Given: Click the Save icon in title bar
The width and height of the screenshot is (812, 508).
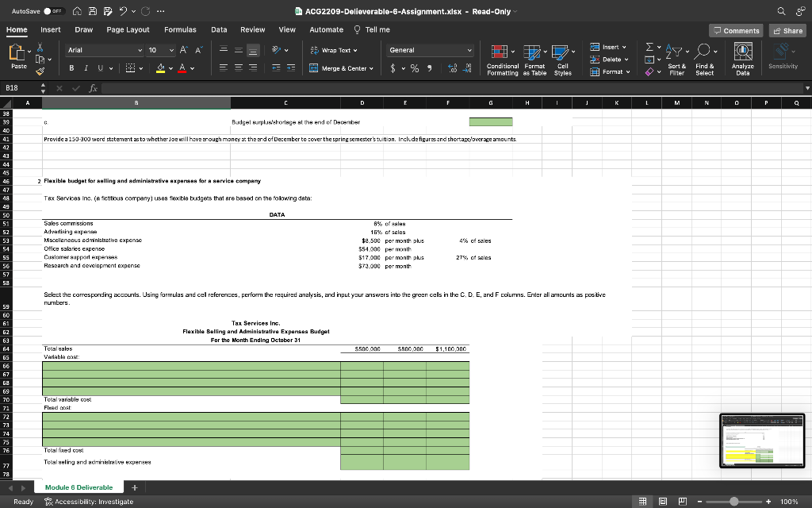Looking at the screenshot, I should [94, 10].
